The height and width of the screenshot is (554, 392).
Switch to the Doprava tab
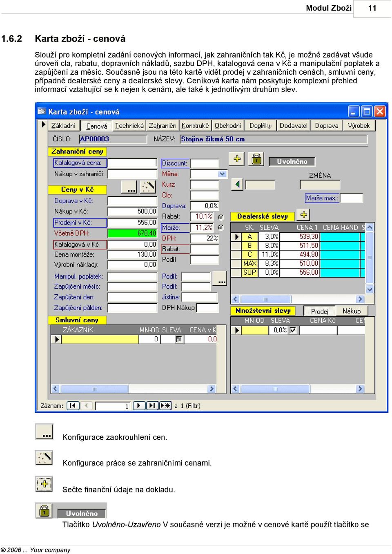327,126
